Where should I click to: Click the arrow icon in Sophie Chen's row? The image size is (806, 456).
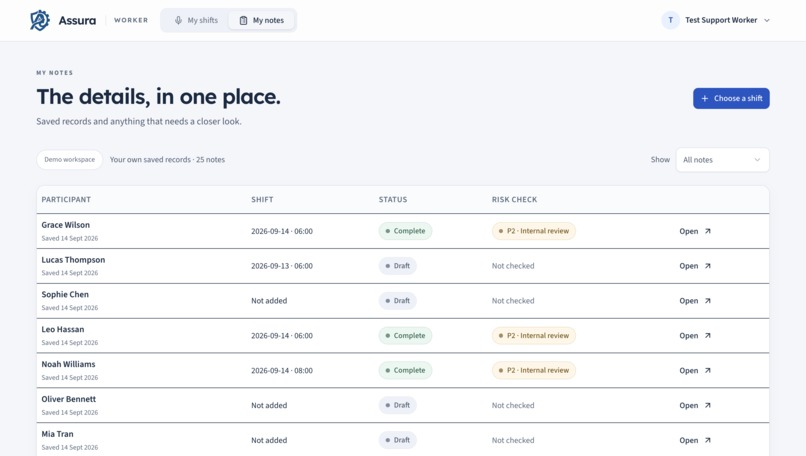point(708,301)
